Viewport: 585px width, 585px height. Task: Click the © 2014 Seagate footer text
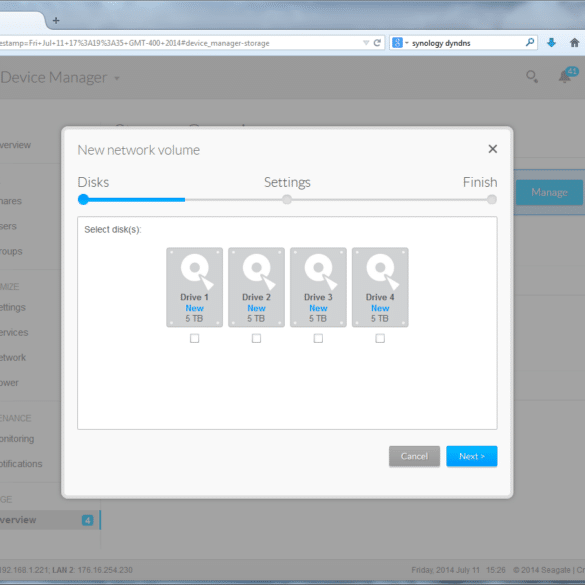542,570
